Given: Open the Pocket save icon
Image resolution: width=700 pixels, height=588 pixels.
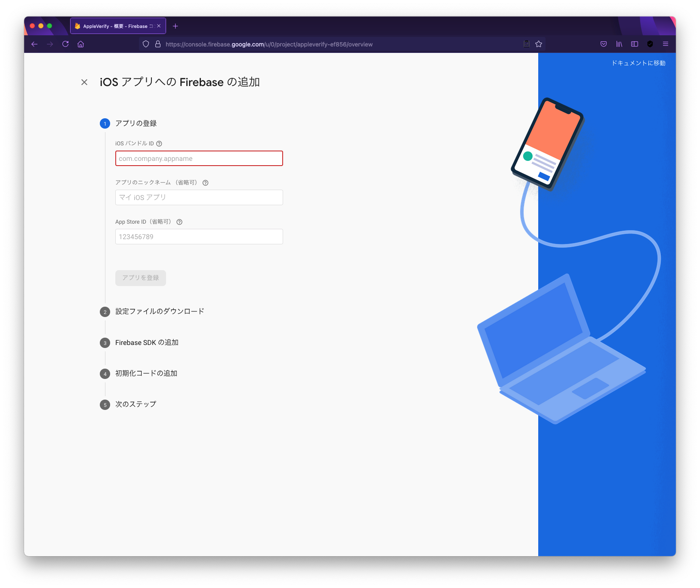Looking at the screenshot, I should coord(604,44).
